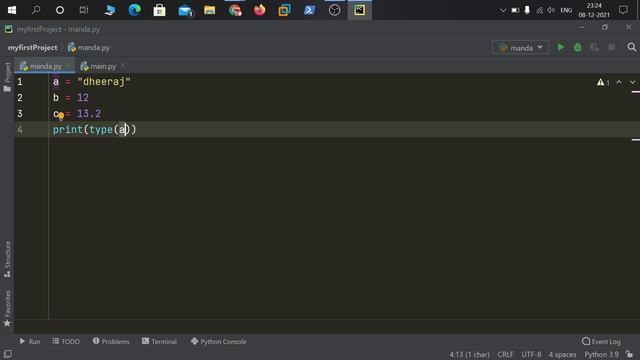Open the Run tool window tab
Viewport: 640px width, 360px height.
(x=29, y=341)
